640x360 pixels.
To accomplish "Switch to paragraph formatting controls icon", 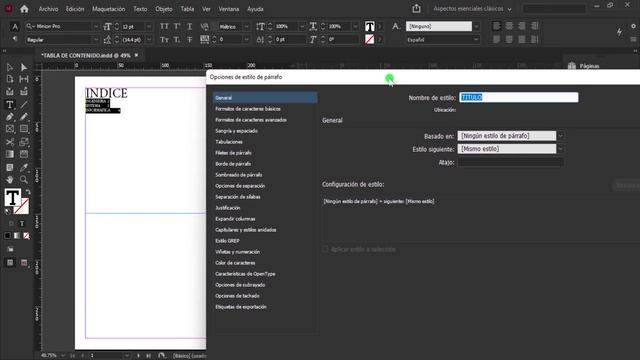I will (15, 39).
